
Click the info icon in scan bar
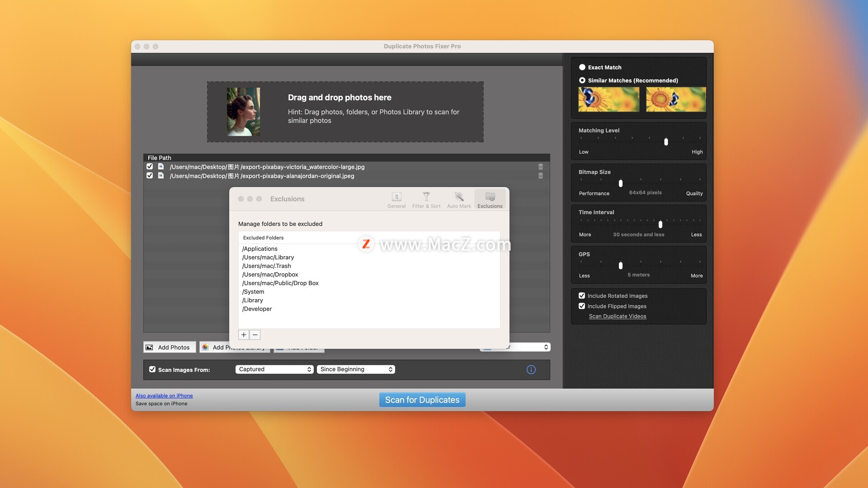[531, 370]
